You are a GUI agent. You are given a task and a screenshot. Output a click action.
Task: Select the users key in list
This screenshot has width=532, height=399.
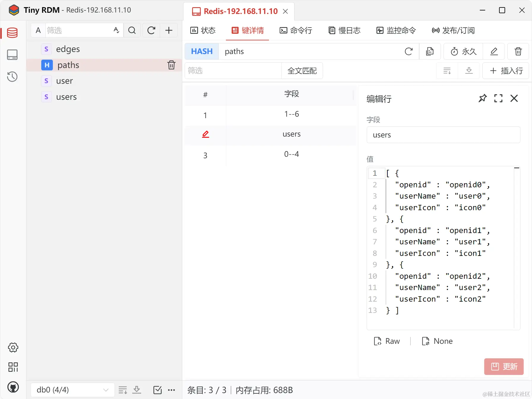tap(104, 97)
